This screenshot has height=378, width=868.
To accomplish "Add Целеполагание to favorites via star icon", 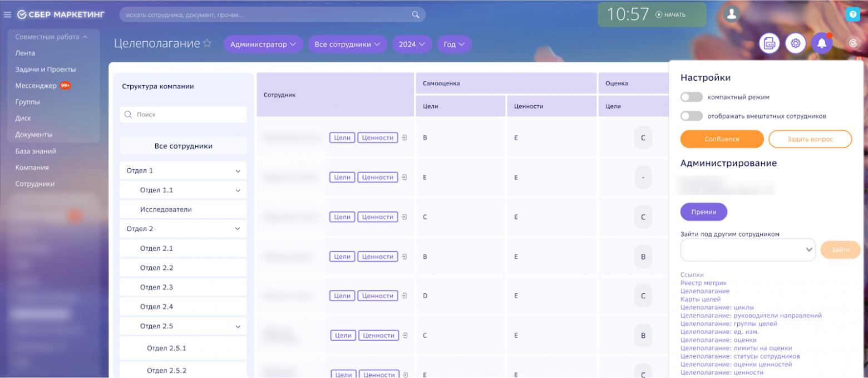I will (207, 43).
